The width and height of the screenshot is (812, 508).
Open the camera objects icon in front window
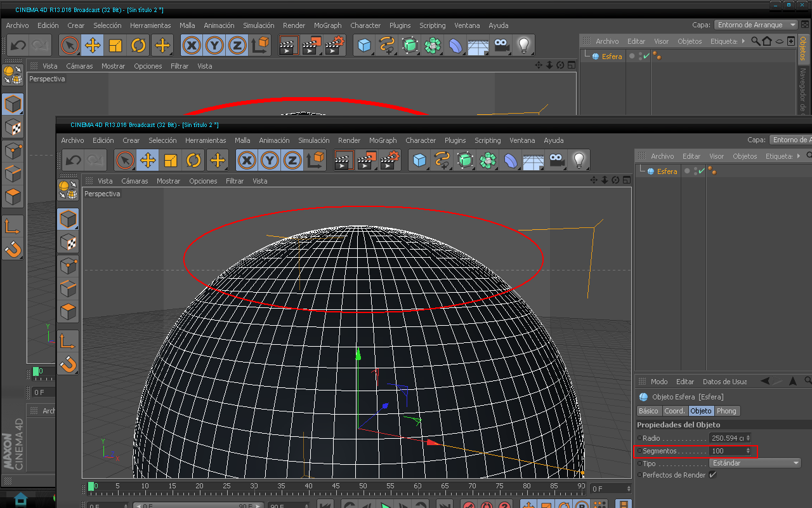(556, 160)
